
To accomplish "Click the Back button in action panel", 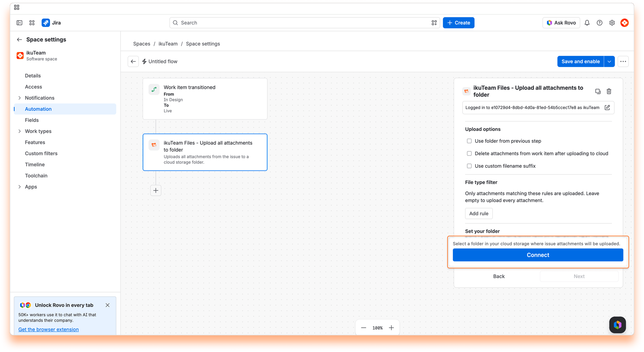I will click(x=499, y=276).
